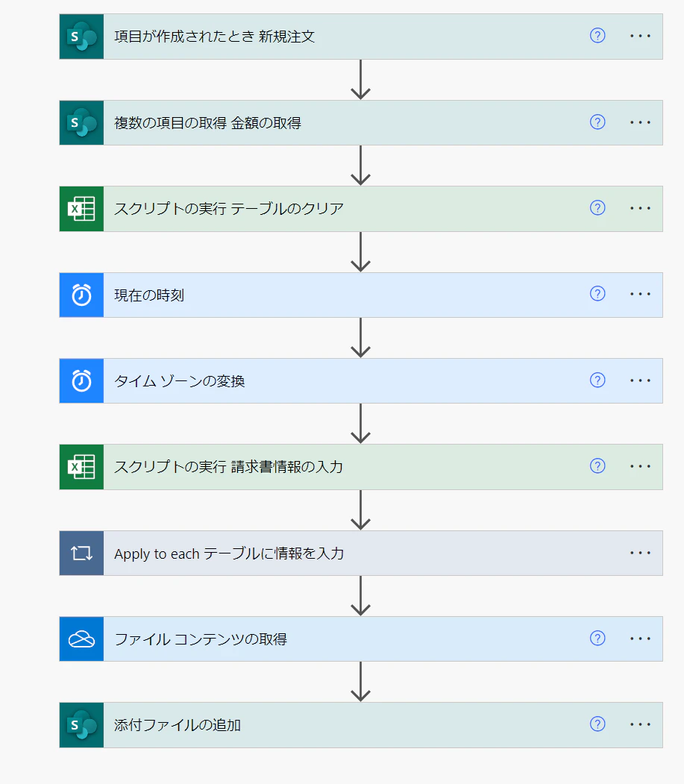
Task: Click the OneDrive icon on ファイル コンテンツの取得
Action: point(81,639)
